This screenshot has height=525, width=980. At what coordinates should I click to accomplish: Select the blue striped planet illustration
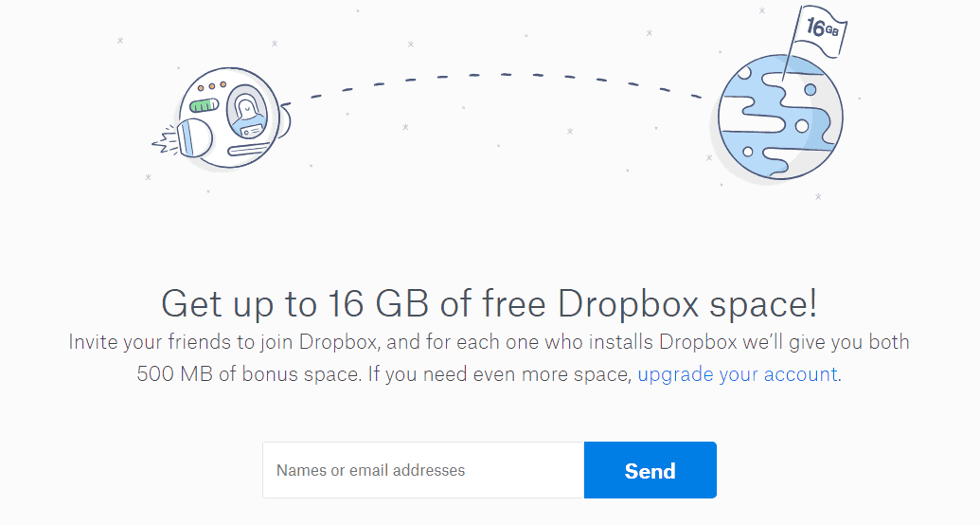[x=780, y=118]
